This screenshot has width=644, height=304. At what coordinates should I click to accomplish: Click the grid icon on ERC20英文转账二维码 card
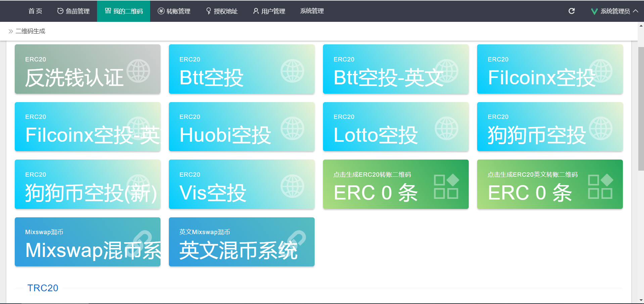600,186
